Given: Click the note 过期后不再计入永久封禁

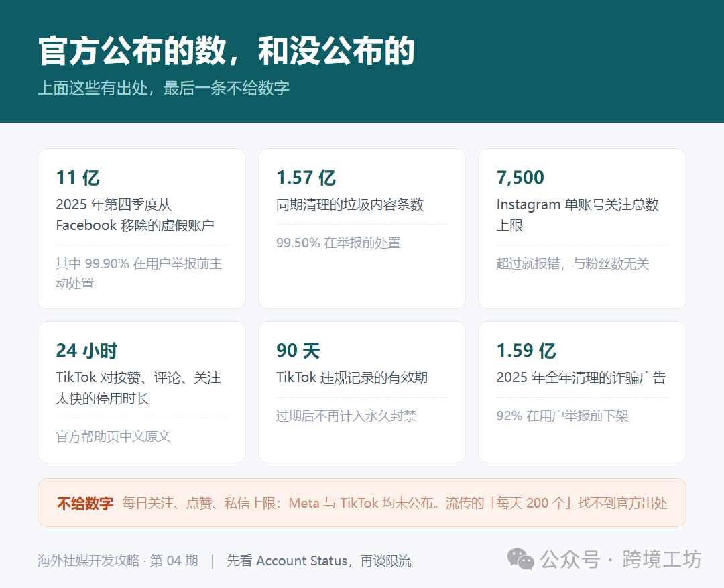Looking at the screenshot, I should tap(347, 416).
